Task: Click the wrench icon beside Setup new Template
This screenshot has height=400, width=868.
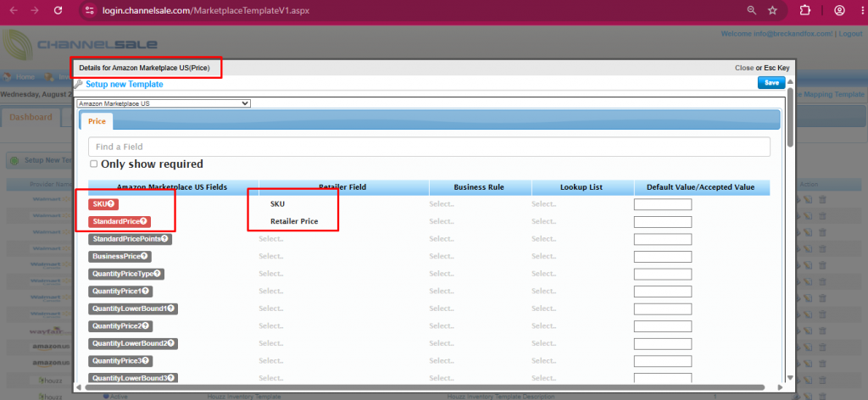Action: tap(78, 84)
